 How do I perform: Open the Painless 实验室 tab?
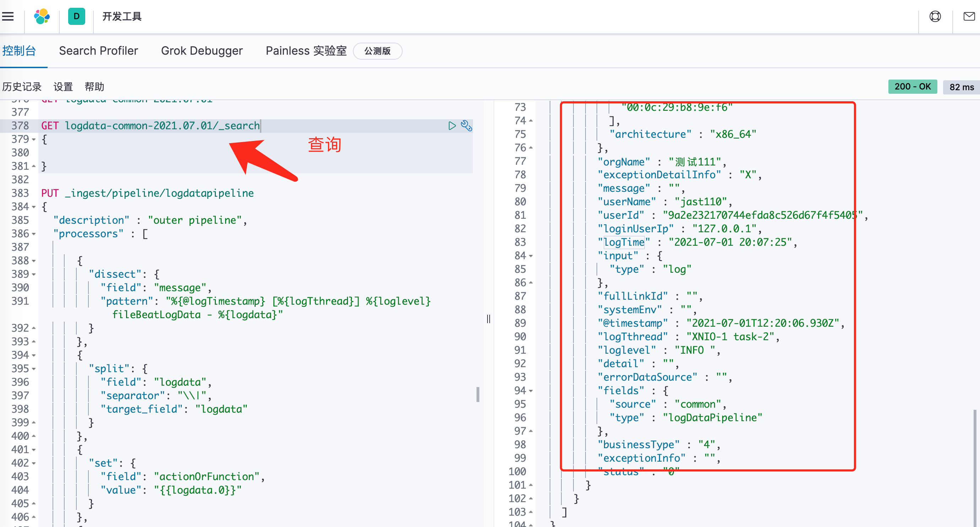pyautogui.click(x=306, y=51)
